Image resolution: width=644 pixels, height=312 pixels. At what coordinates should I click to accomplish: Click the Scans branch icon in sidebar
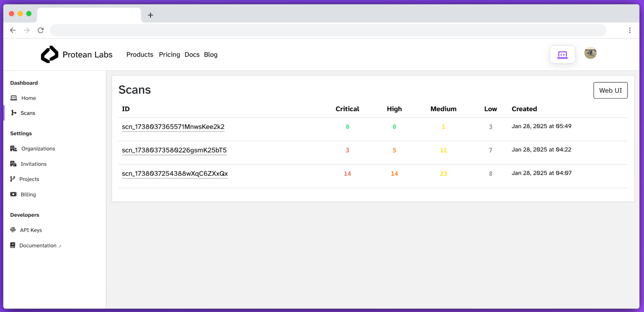click(14, 113)
